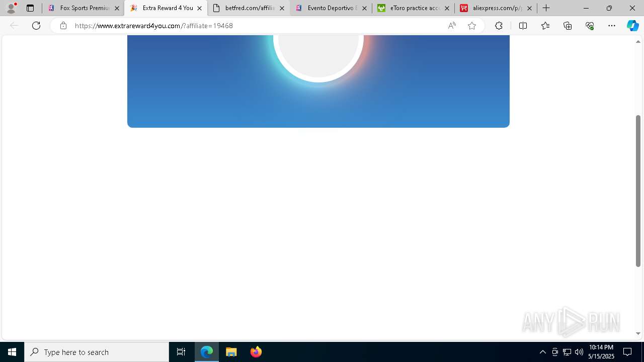Open the Evento Deportivo tab

tap(331, 8)
